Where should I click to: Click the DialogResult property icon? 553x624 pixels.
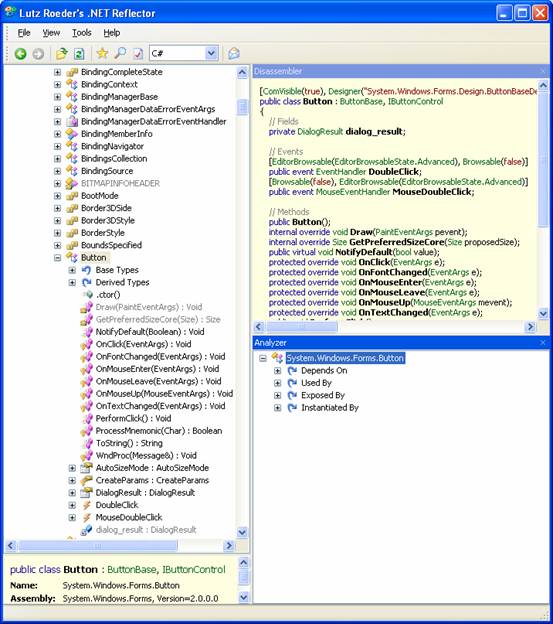pos(86,493)
